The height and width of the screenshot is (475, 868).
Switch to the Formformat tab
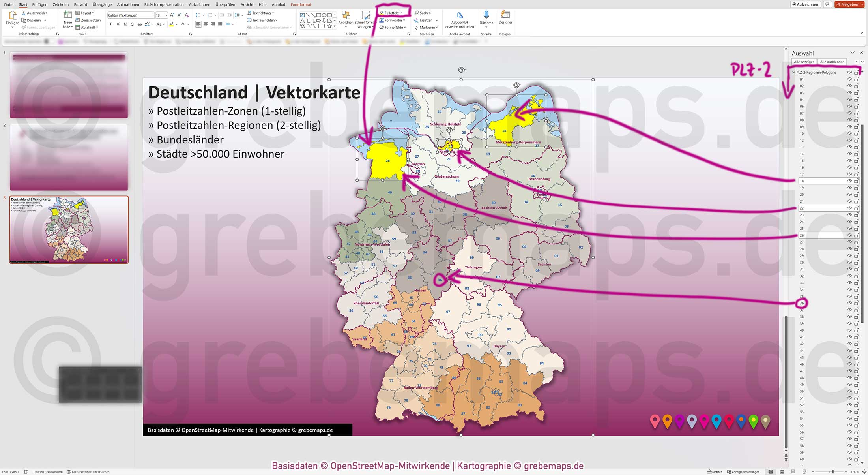[301, 4]
